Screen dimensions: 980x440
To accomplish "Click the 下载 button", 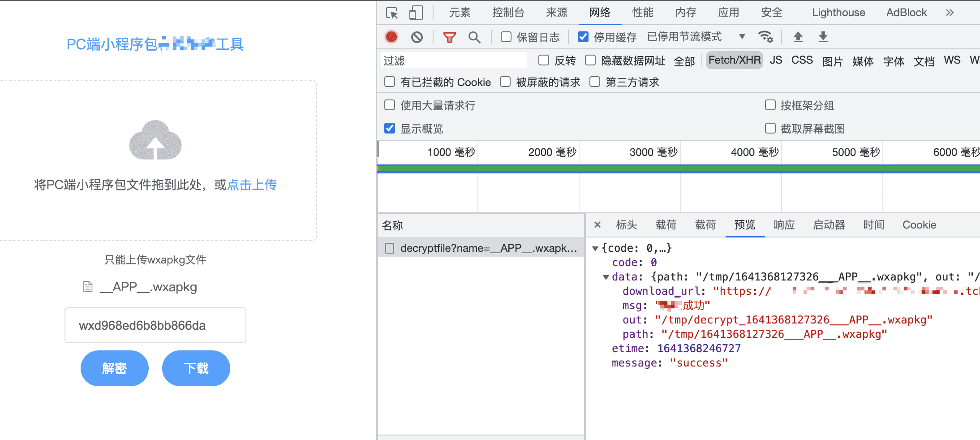I will (196, 368).
